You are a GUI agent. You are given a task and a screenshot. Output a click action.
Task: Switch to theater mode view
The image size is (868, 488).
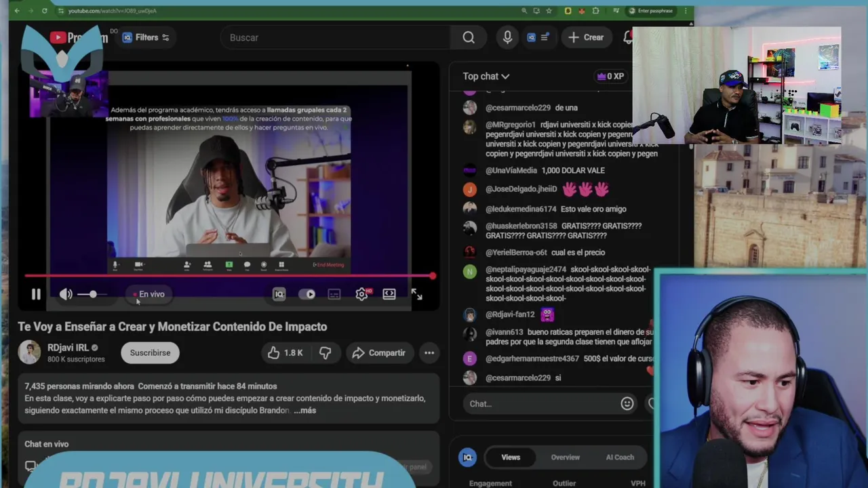pos(389,294)
